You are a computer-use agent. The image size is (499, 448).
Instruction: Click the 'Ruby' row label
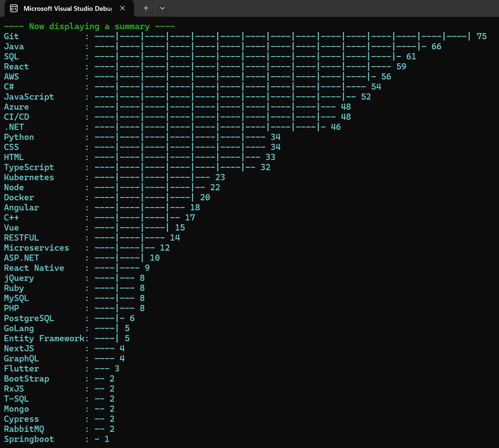pyautogui.click(x=14, y=288)
